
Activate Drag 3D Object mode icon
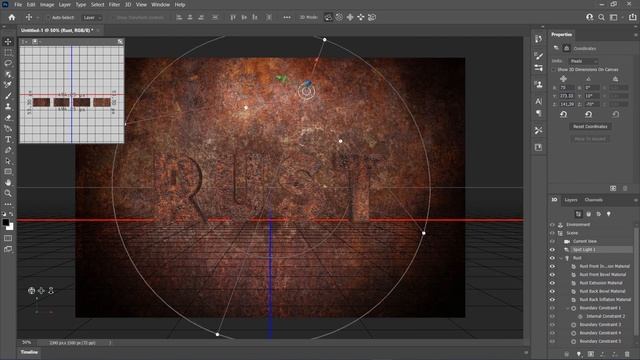coord(350,18)
